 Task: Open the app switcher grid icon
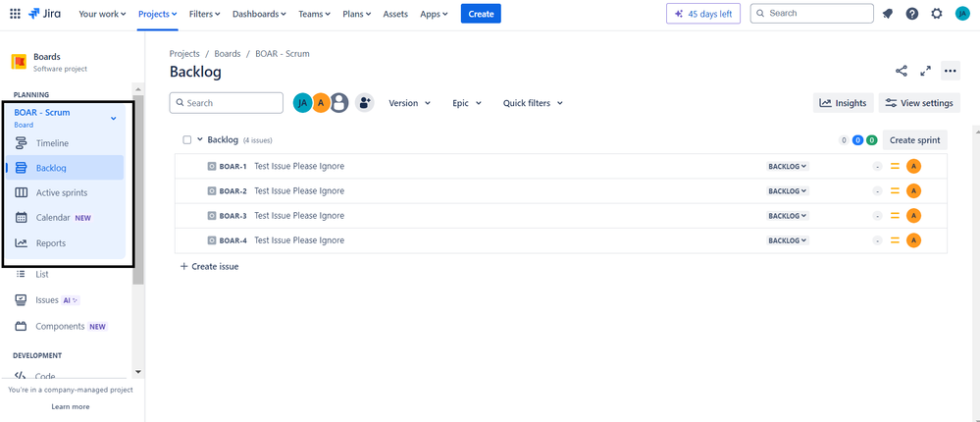click(x=15, y=13)
